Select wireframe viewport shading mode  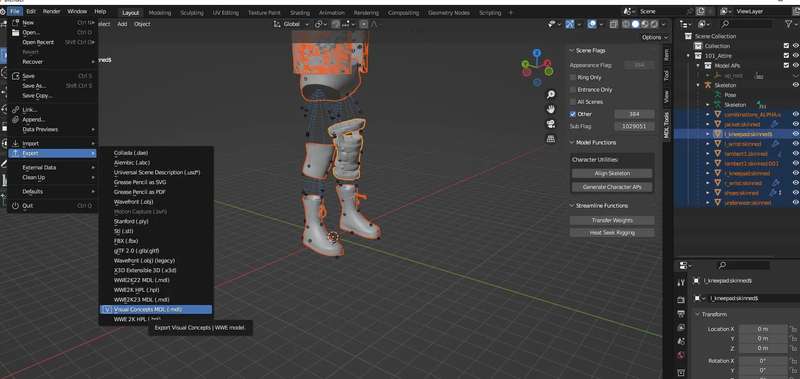coord(627,24)
